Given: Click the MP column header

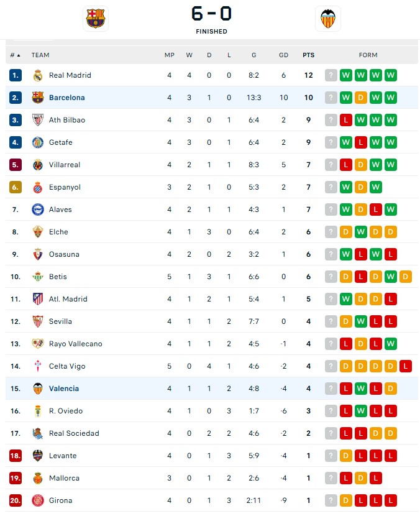Looking at the screenshot, I should click(x=170, y=55).
